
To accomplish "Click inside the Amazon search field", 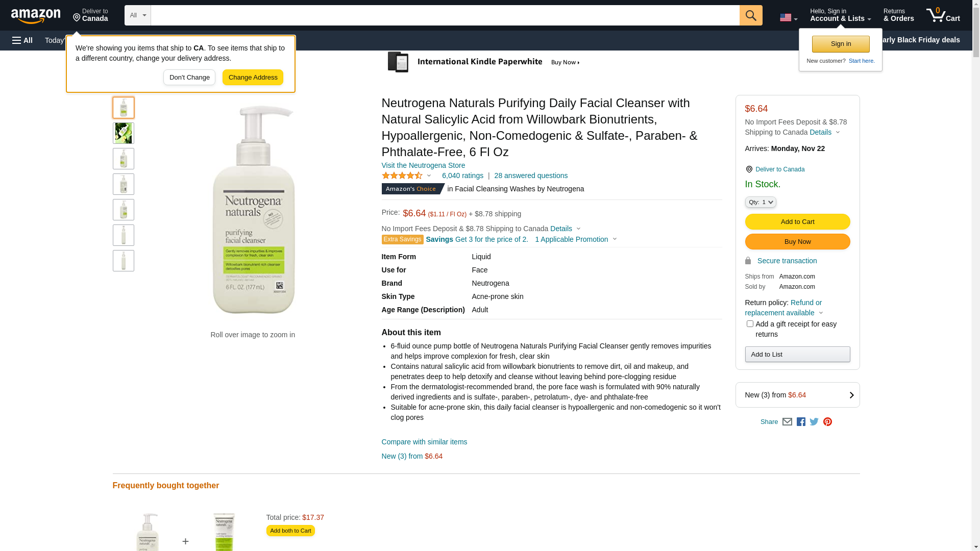I will point(444,15).
